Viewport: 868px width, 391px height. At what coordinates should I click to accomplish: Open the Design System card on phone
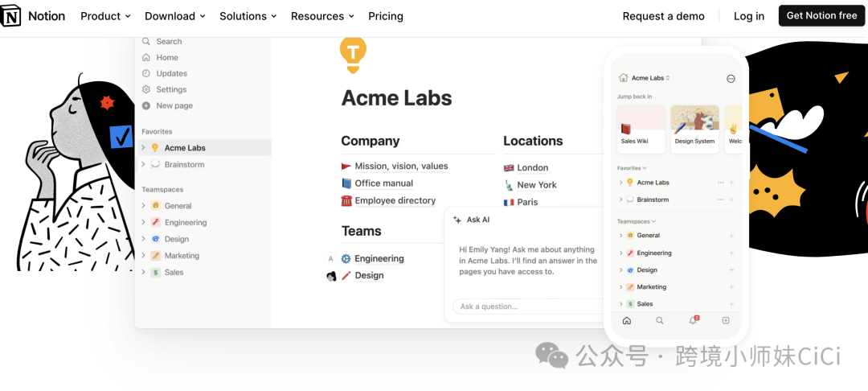pos(694,129)
